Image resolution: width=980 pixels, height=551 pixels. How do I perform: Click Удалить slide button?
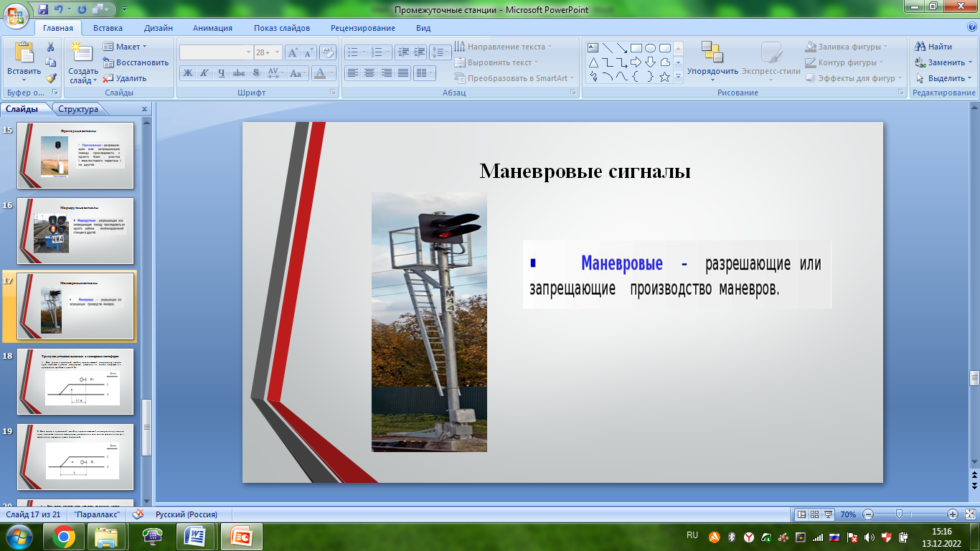[x=125, y=78]
